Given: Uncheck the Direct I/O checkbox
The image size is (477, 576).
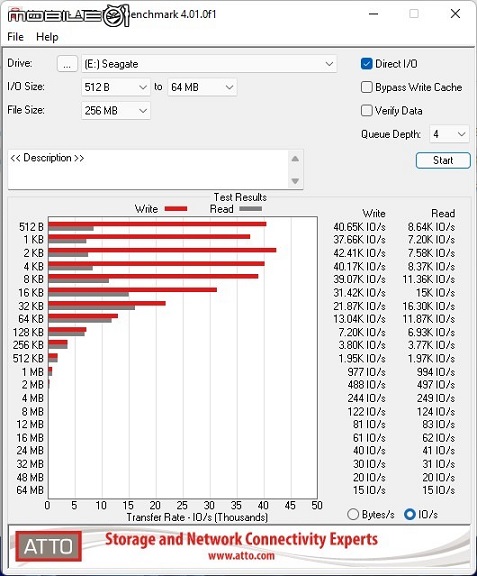Looking at the screenshot, I should click(366, 64).
